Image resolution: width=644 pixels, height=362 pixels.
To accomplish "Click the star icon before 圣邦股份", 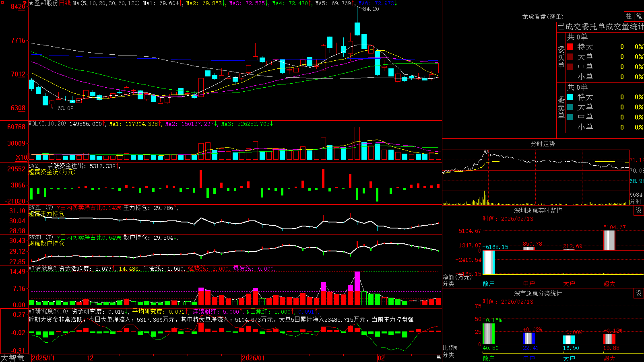I will [x=31, y=3].
